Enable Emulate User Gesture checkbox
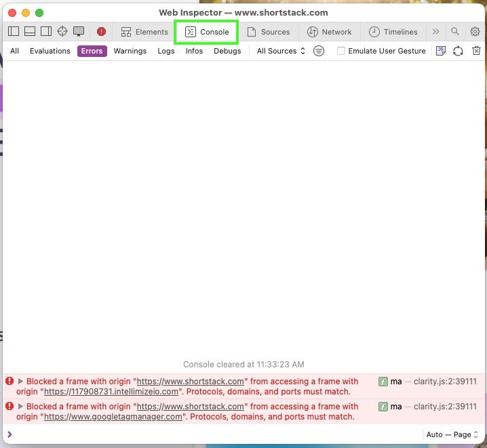 tap(341, 51)
